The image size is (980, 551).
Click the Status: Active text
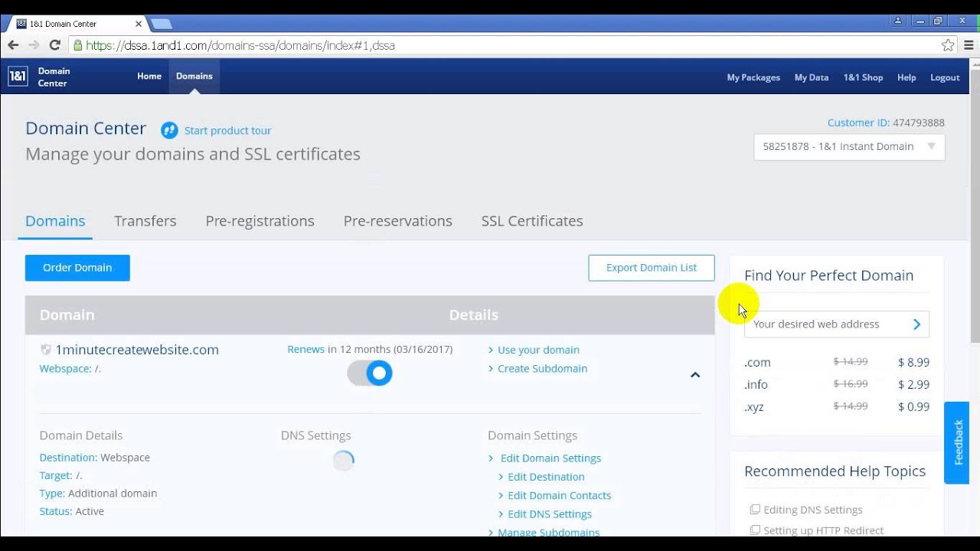pos(71,511)
